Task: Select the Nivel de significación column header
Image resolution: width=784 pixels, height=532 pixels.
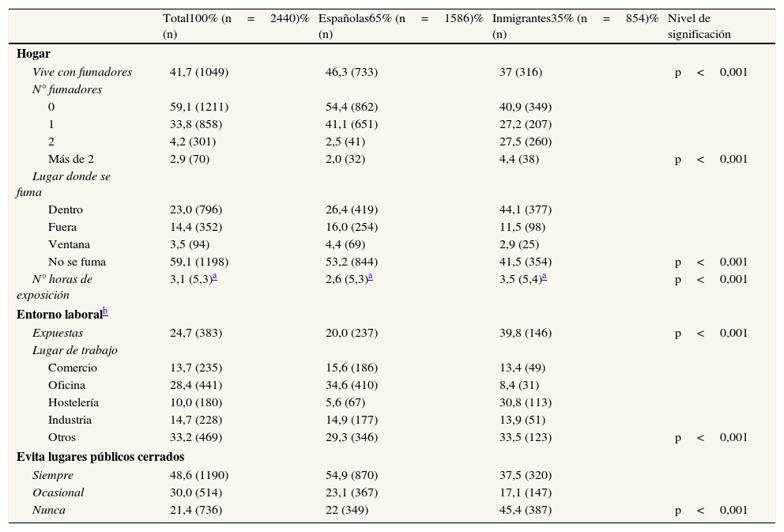Action: coord(699,26)
